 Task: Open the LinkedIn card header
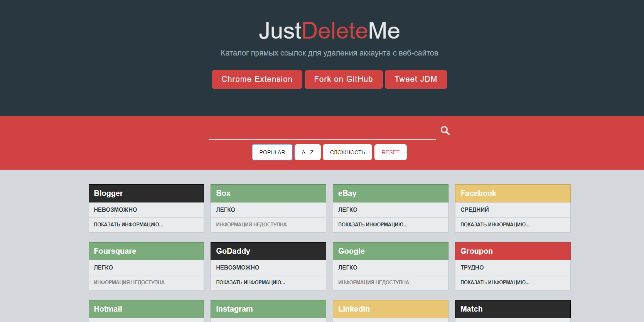coord(390,309)
